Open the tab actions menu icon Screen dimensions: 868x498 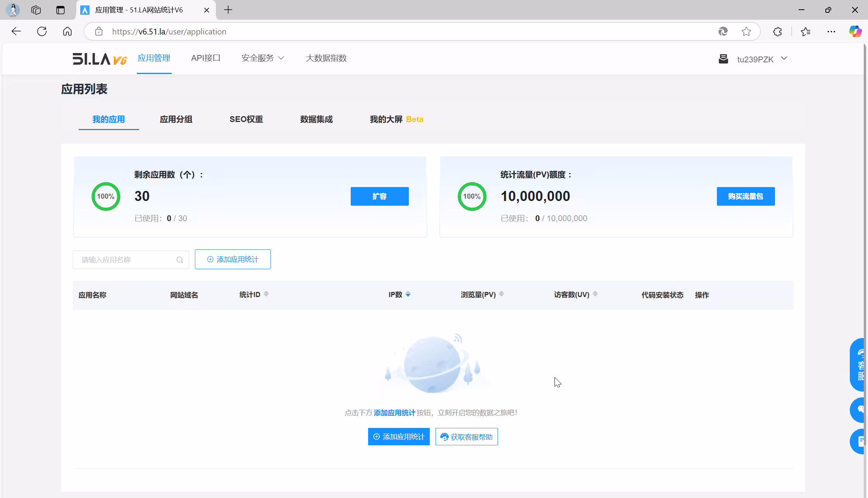coord(60,10)
